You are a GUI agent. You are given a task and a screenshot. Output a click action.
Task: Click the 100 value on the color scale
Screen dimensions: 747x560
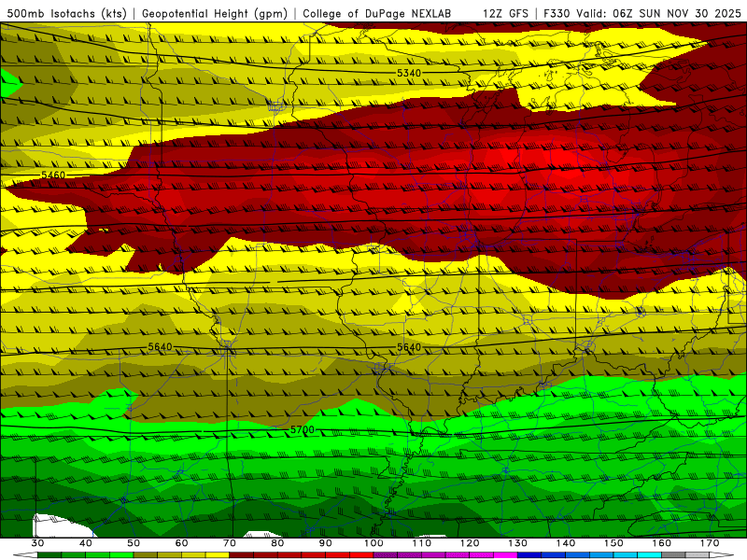(x=373, y=543)
